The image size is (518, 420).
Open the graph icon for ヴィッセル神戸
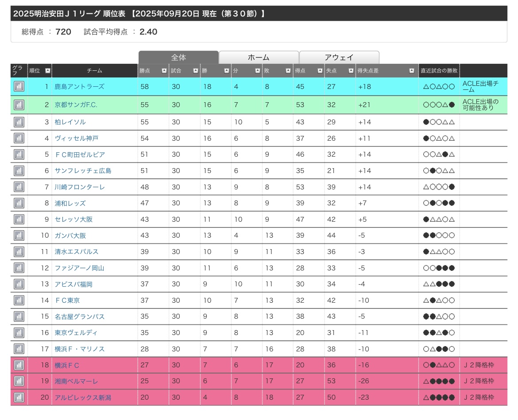(19, 138)
